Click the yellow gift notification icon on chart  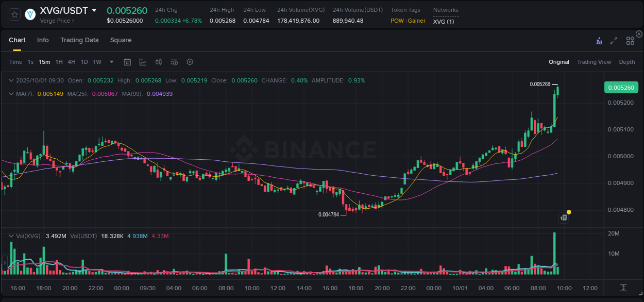coord(568,212)
